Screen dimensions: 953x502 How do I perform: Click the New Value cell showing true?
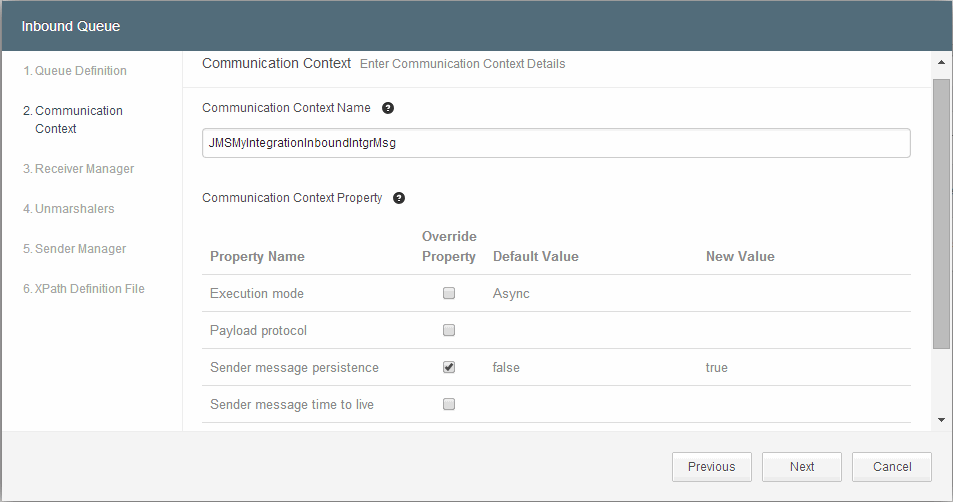point(717,368)
